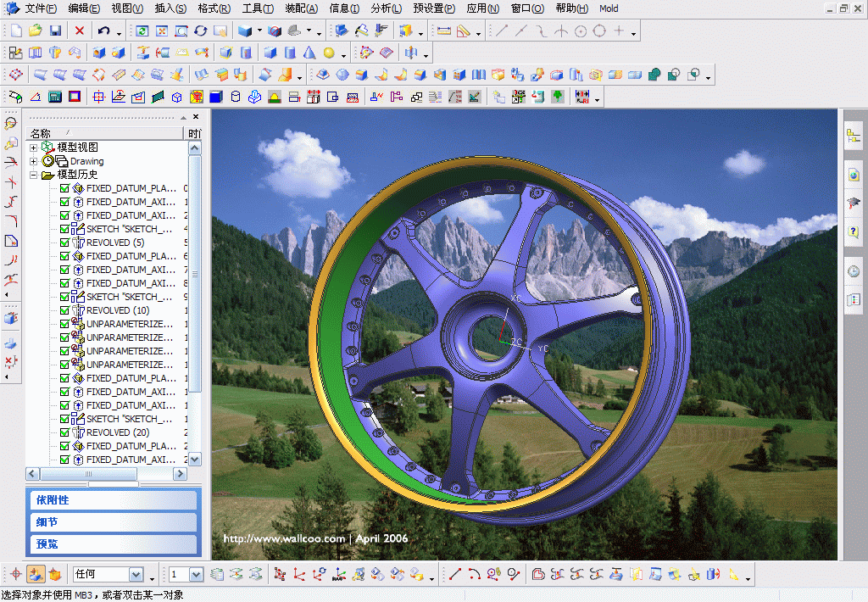Open the 依附性 panel bar
Image resolution: width=868 pixels, height=602 pixels.
[x=113, y=500]
